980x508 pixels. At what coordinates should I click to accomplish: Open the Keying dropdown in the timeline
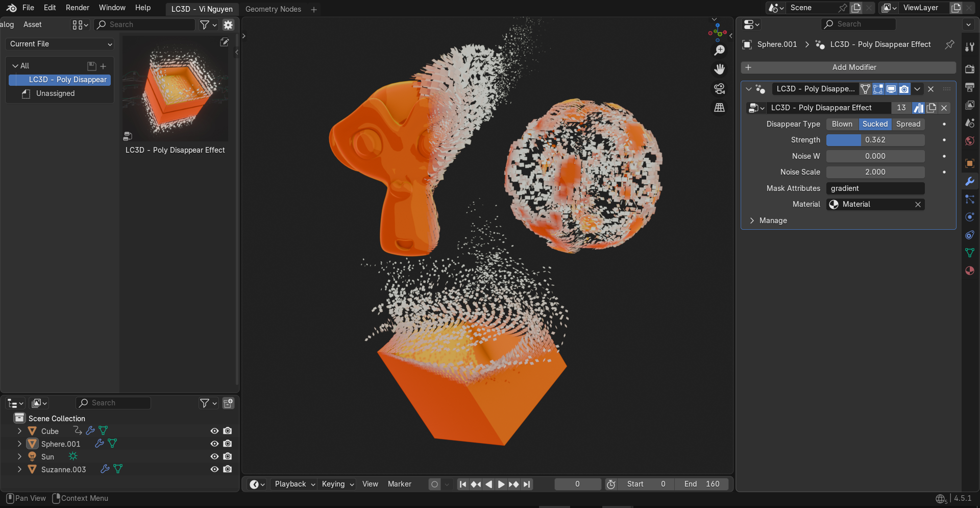point(337,484)
